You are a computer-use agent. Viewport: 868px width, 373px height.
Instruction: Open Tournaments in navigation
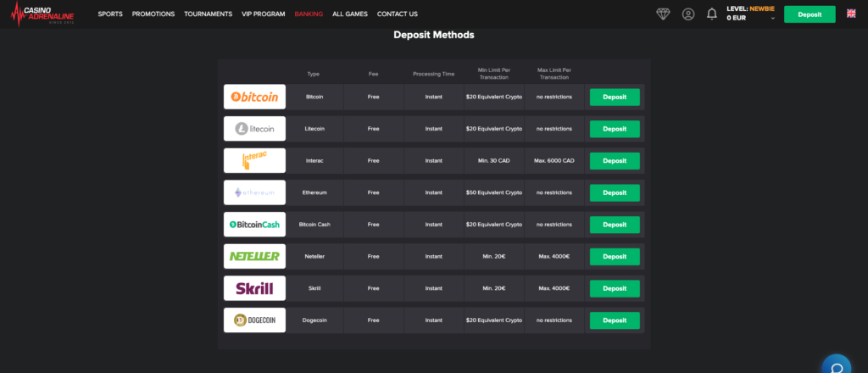209,14
